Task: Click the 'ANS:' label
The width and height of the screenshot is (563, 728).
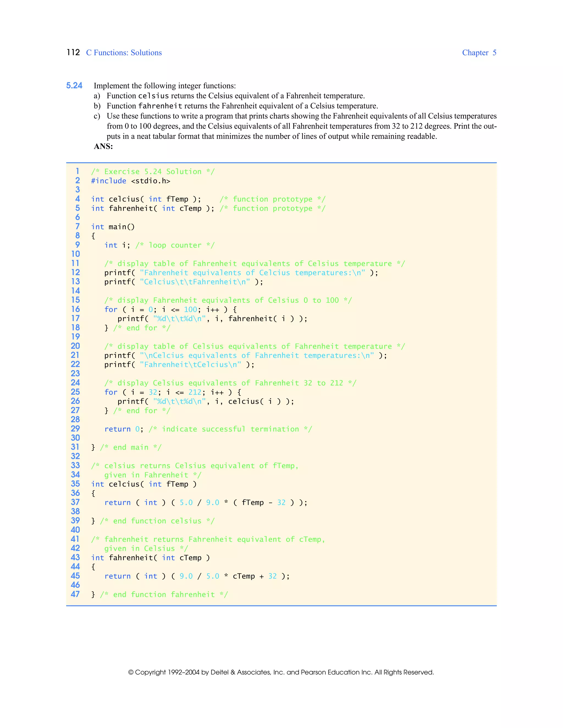Action: point(103,146)
